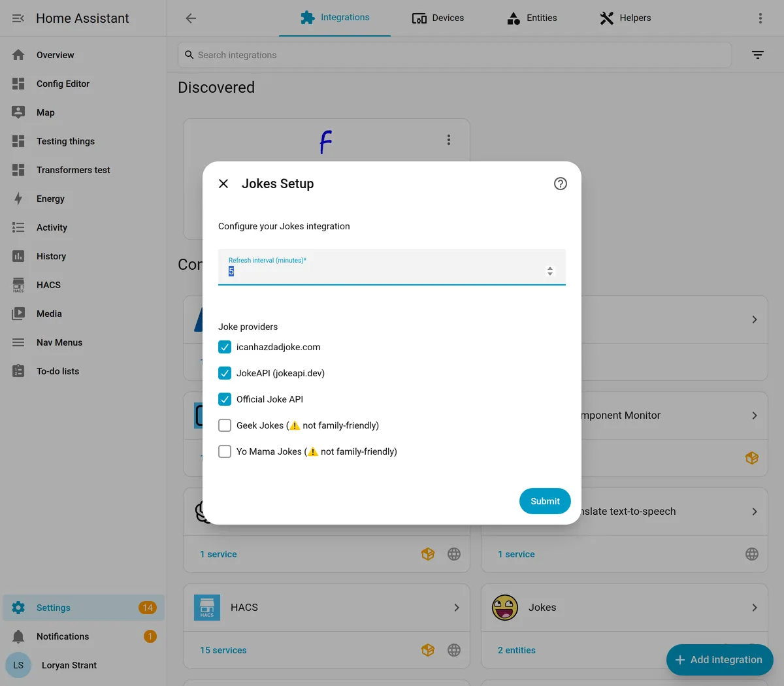Open the Activity panel
784x686 pixels.
[84, 227]
